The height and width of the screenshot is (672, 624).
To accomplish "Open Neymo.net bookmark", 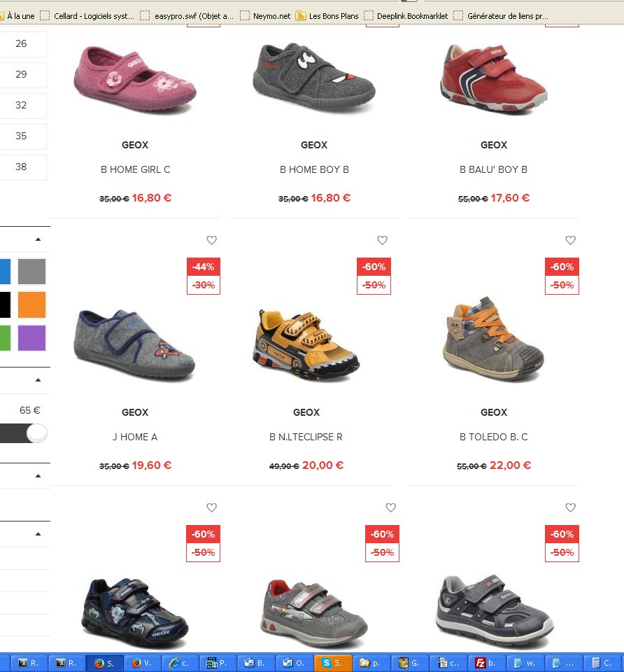I will coord(266,16).
